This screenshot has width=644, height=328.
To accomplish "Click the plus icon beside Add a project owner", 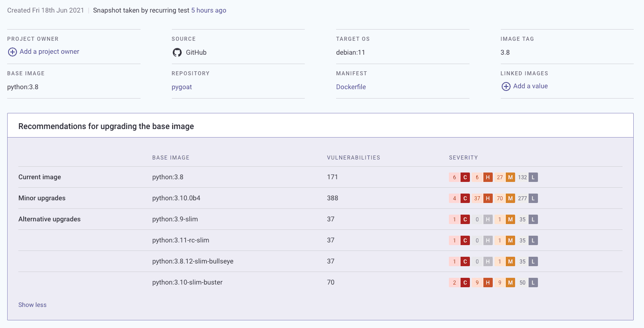I will pyautogui.click(x=13, y=52).
